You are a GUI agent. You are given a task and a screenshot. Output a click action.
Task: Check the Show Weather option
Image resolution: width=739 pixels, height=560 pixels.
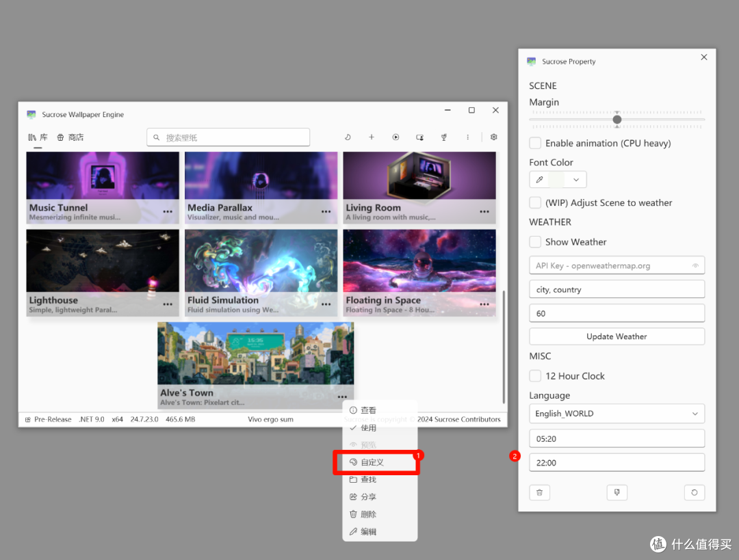tap(535, 242)
